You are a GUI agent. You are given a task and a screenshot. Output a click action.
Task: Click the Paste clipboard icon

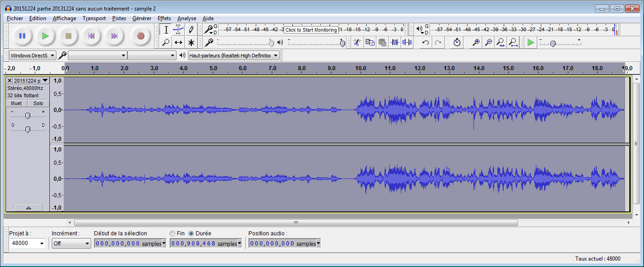(382, 42)
